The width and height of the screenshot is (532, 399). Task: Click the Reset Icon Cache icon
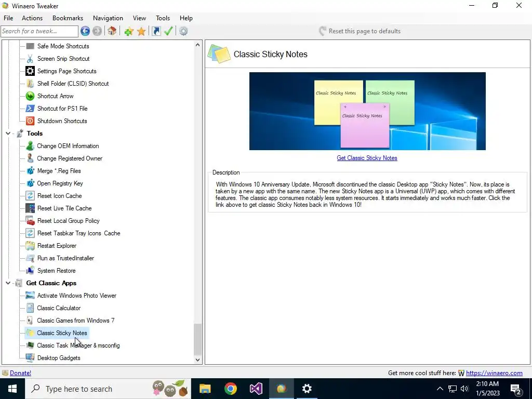tap(30, 196)
